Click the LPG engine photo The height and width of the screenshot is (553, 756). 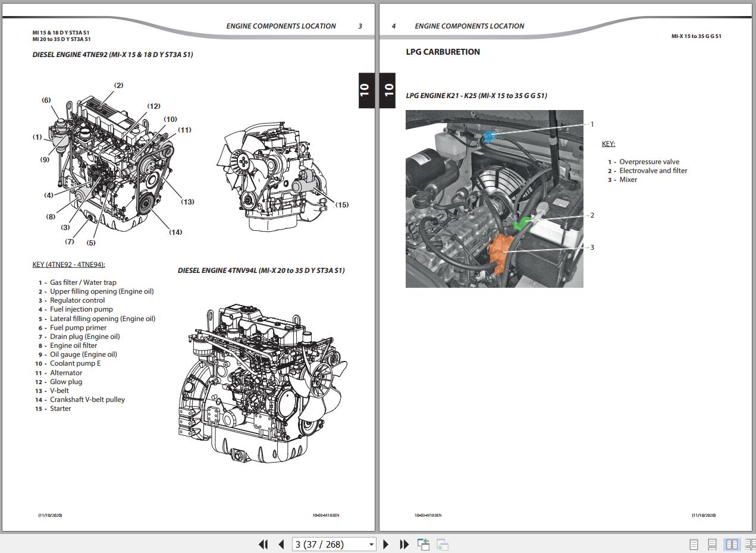[x=494, y=199]
